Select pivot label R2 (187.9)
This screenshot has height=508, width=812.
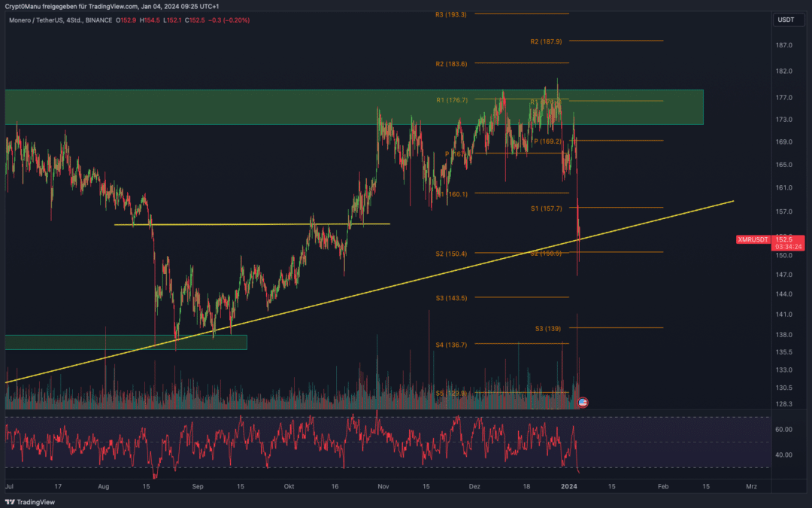[546, 41]
